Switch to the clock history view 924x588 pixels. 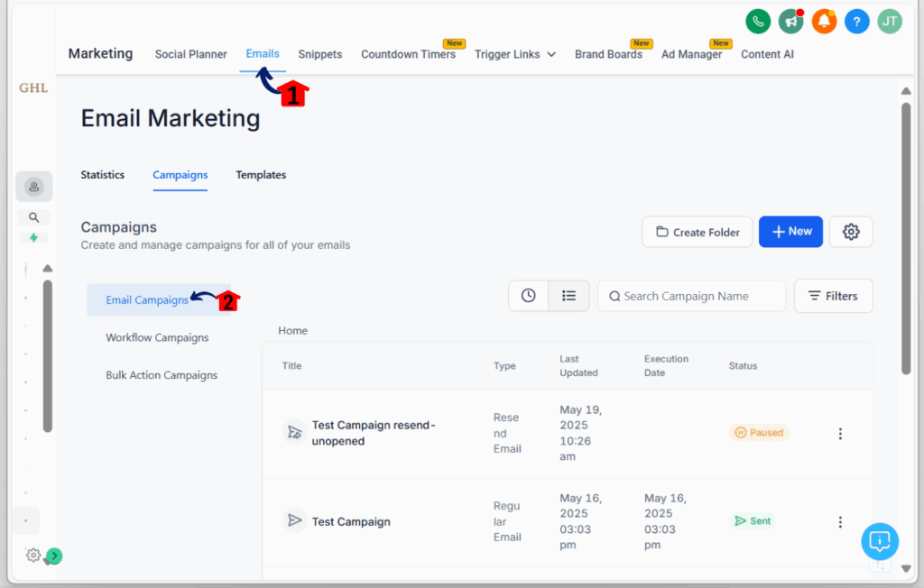[x=529, y=295]
